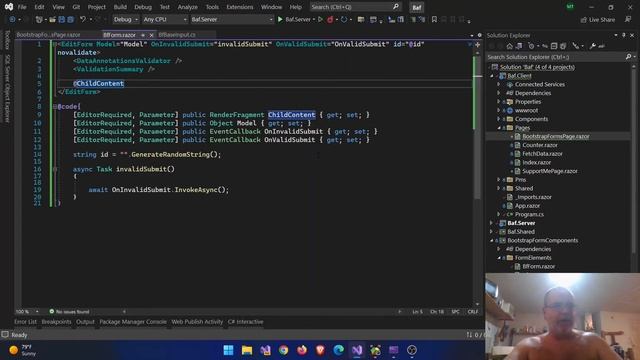
Task: Open the Package Manager Console tab
Action: [x=133, y=322]
